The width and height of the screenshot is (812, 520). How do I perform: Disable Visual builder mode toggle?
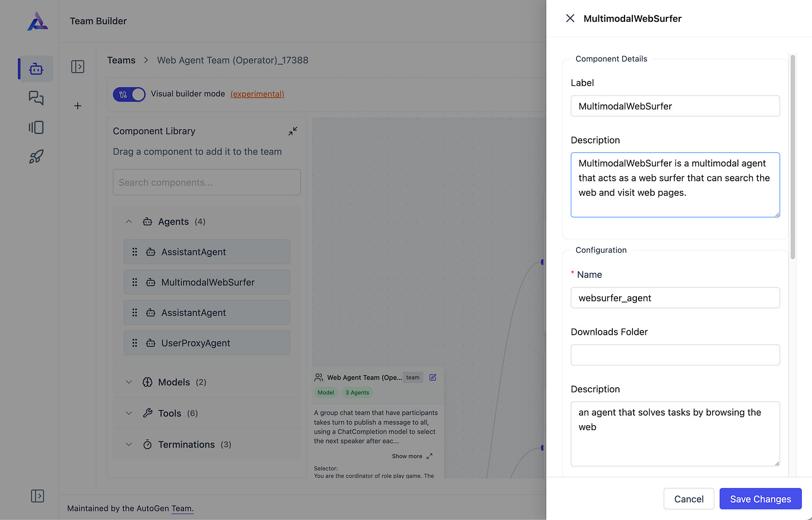coord(129,94)
